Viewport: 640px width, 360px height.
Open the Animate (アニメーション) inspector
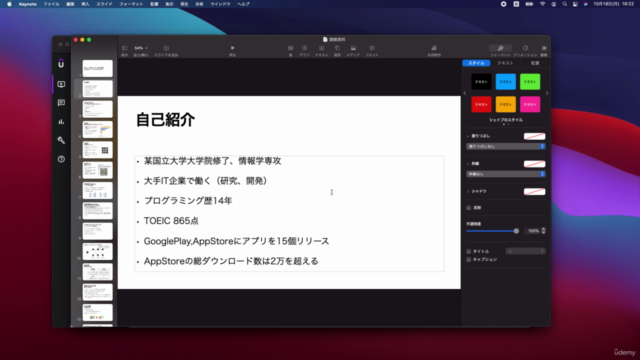525,48
